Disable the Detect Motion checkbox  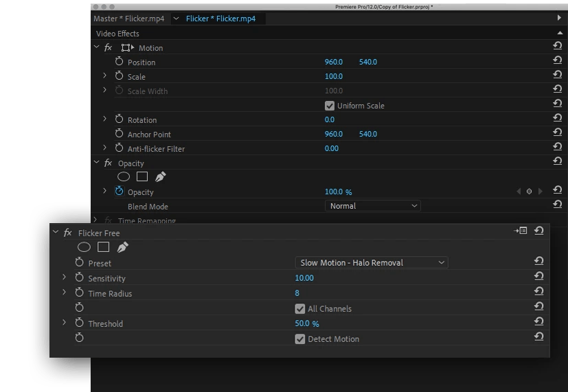(x=299, y=339)
